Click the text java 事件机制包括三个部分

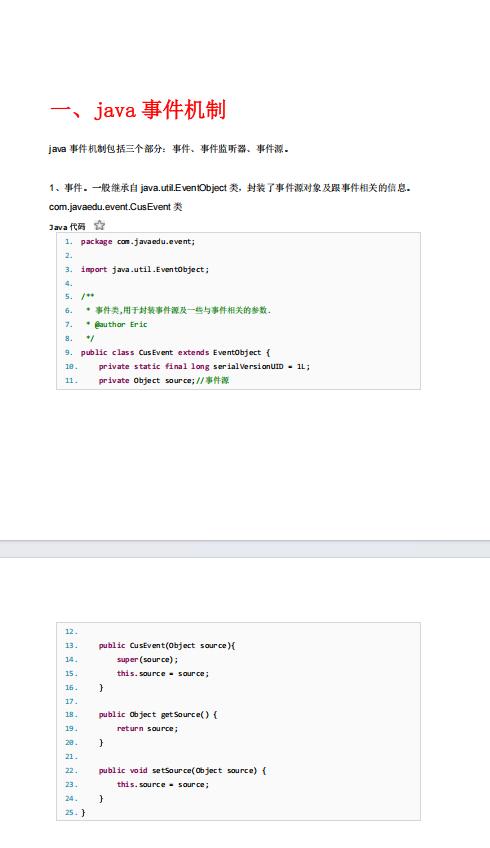point(107,149)
